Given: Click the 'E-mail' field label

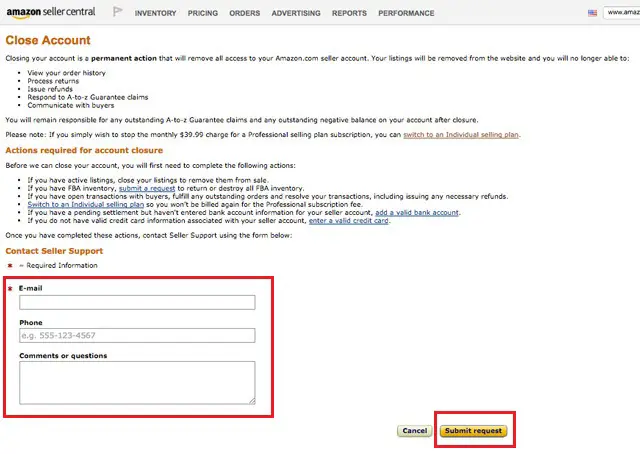Looking at the screenshot, I should 31,288.
